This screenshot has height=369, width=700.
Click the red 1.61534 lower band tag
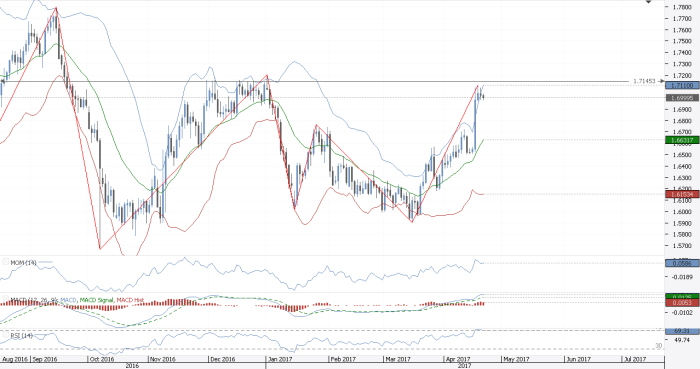tap(682, 195)
